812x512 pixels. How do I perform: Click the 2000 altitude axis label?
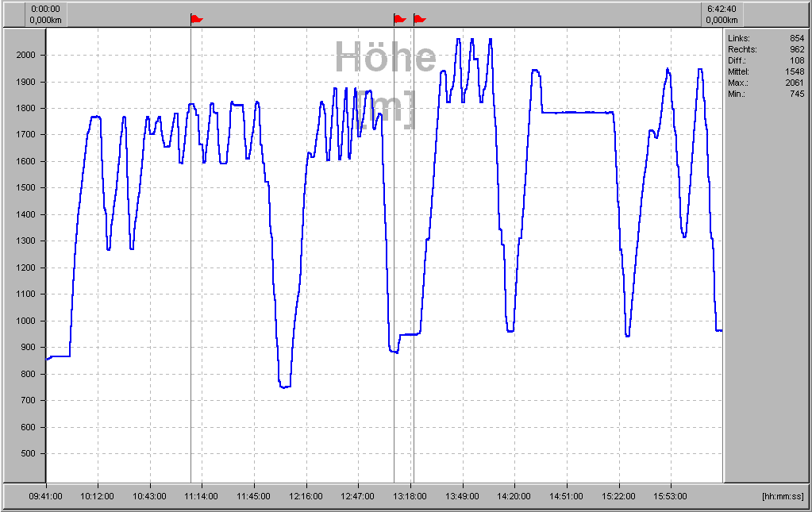(26, 55)
